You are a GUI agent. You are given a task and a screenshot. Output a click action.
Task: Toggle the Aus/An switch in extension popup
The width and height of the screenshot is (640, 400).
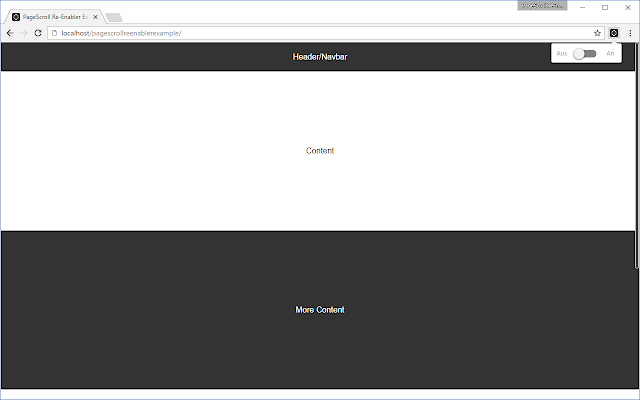585,53
